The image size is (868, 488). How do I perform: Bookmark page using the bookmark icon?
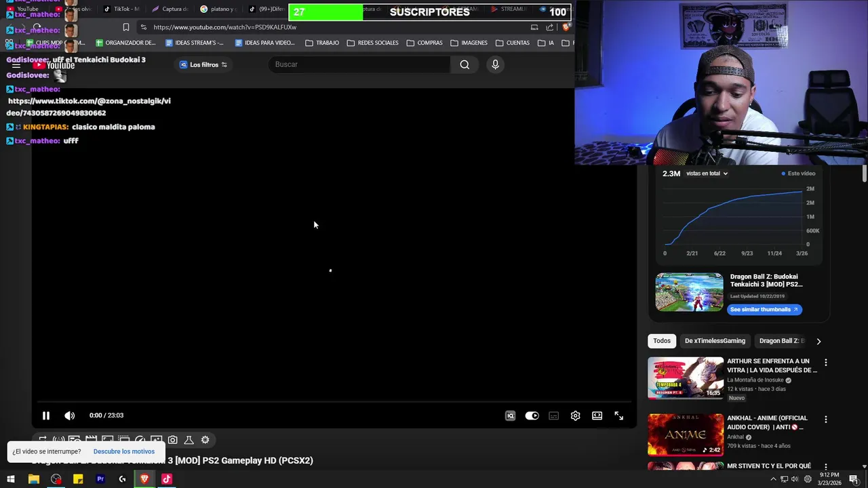coord(125,27)
